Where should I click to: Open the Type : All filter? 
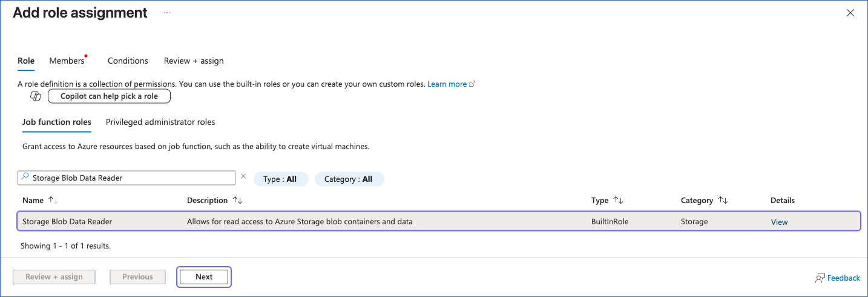tap(281, 179)
